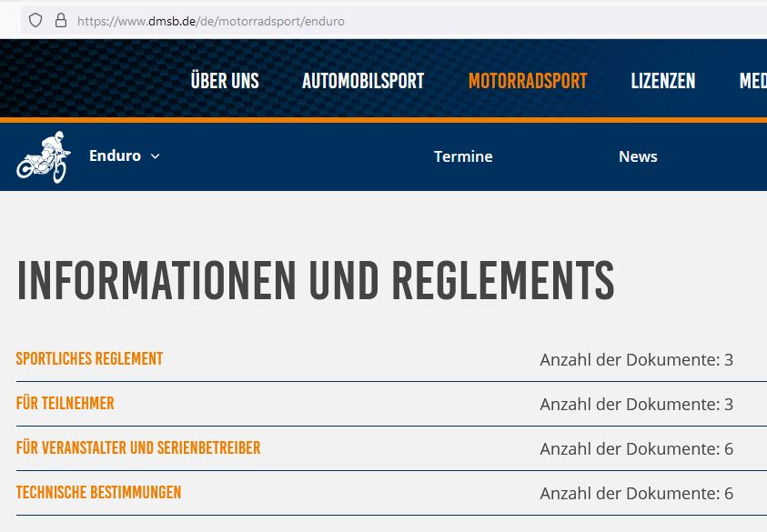This screenshot has height=532, width=767.
Task: Expand Für Veranstalter und Serienbetreiber section
Action: coord(138,448)
